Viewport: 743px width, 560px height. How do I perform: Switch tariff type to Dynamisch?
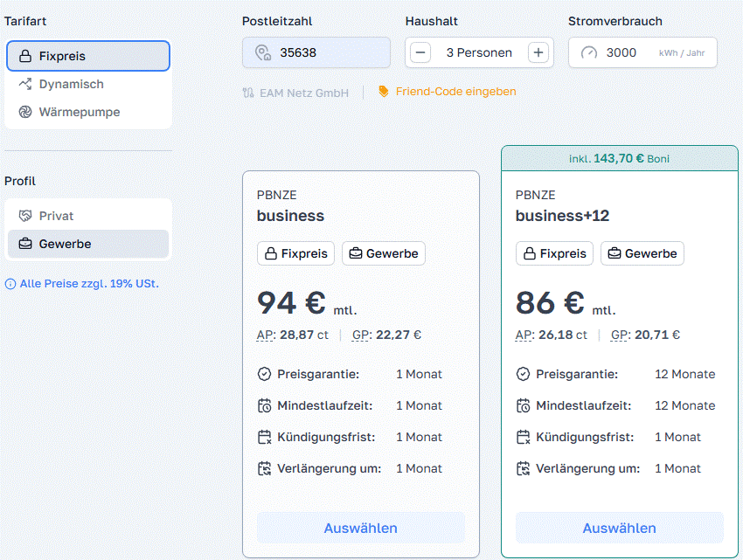click(x=71, y=84)
